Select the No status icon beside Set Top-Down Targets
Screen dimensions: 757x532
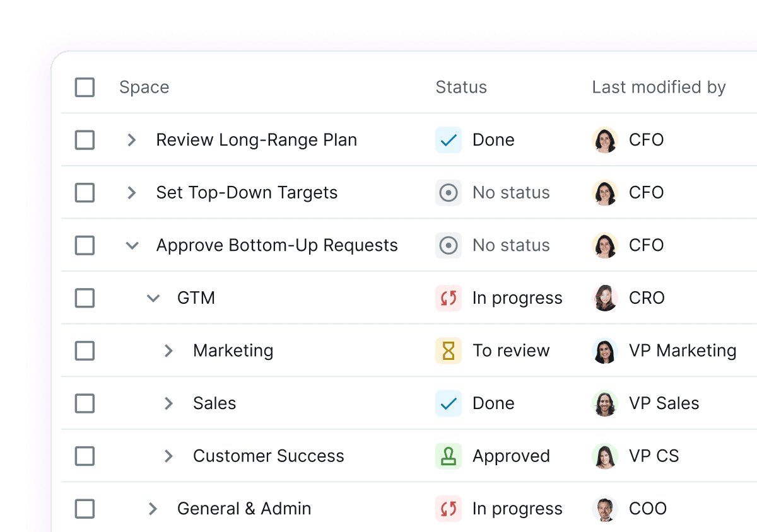(449, 193)
